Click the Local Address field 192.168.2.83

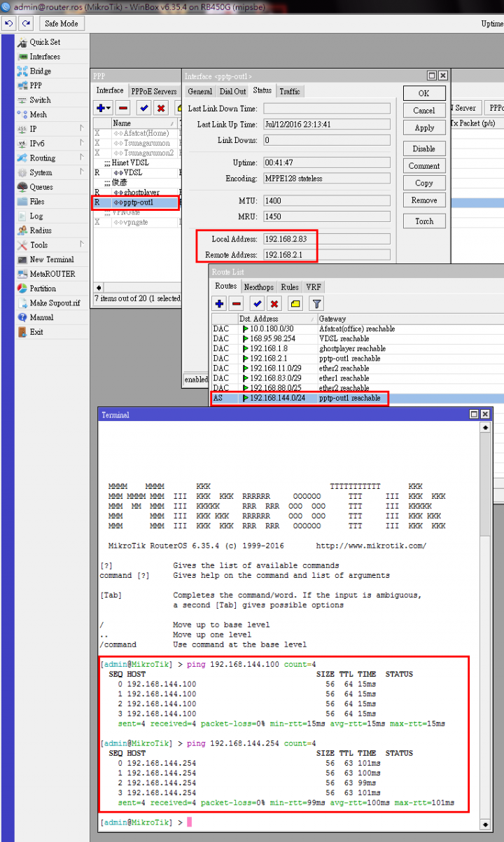tap(327, 239)
